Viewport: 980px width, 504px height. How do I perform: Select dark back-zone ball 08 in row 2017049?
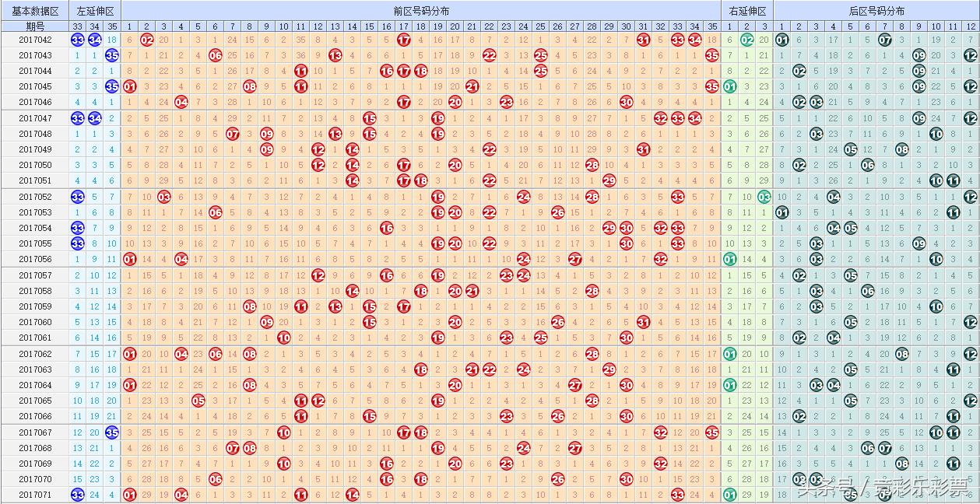[902, 149]
